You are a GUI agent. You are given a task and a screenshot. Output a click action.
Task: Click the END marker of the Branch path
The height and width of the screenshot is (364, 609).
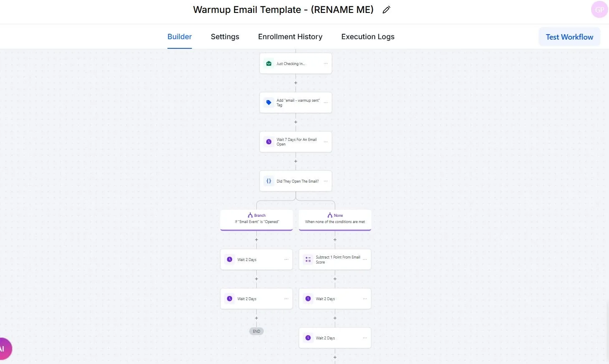tap(256, 331)
